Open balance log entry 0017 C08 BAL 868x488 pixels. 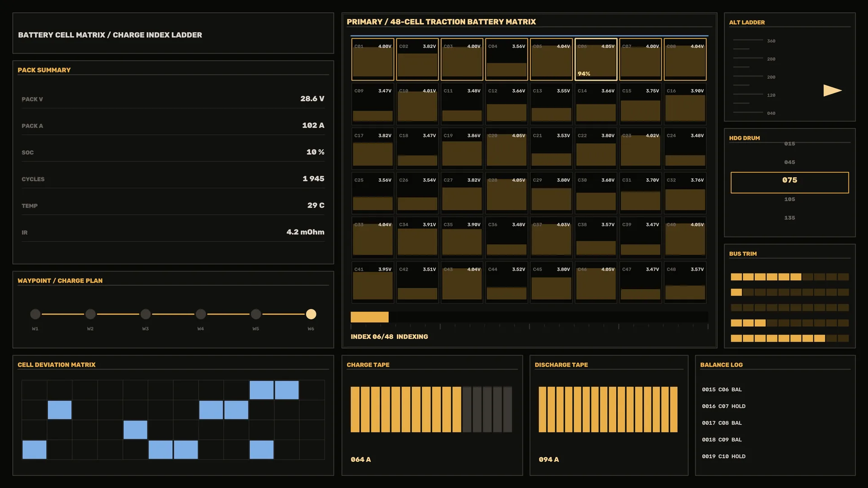(722, 423)
